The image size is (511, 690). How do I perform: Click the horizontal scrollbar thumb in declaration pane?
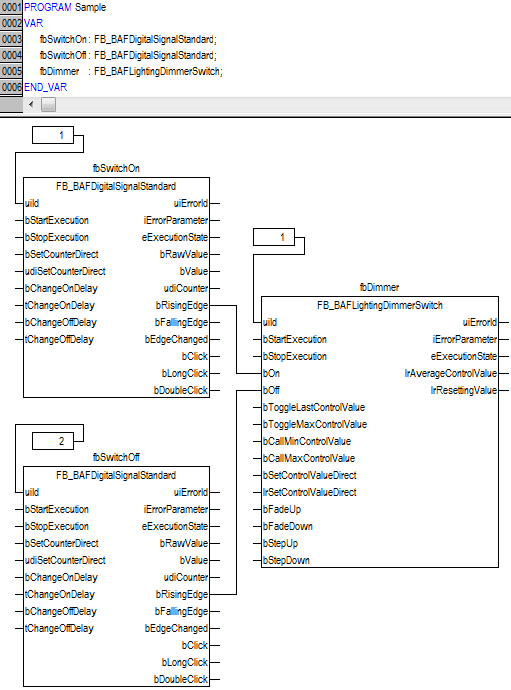click(48, 105)
